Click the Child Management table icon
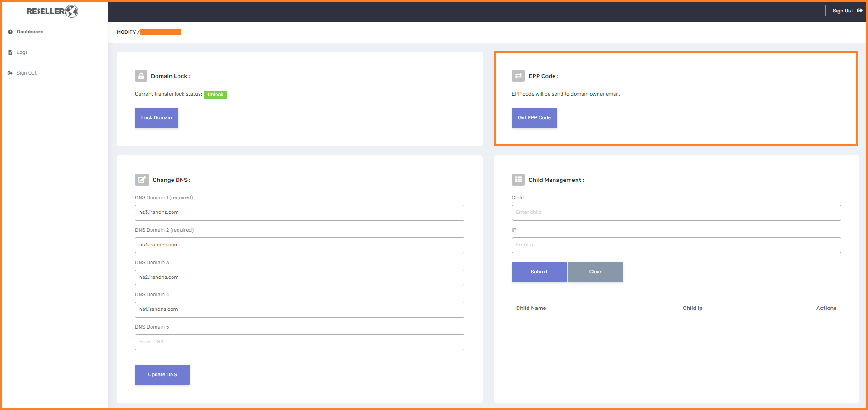Screen dimensions: 868x410 518,180
